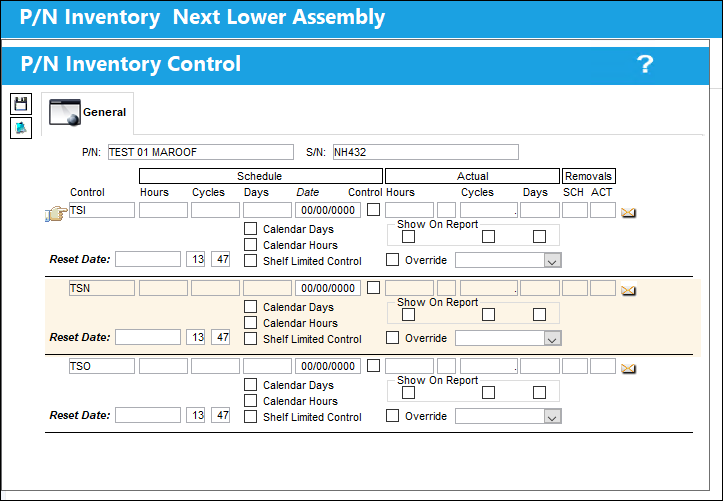Click the save floppy disk icon

pyautogui.click(x=21, y=104)
